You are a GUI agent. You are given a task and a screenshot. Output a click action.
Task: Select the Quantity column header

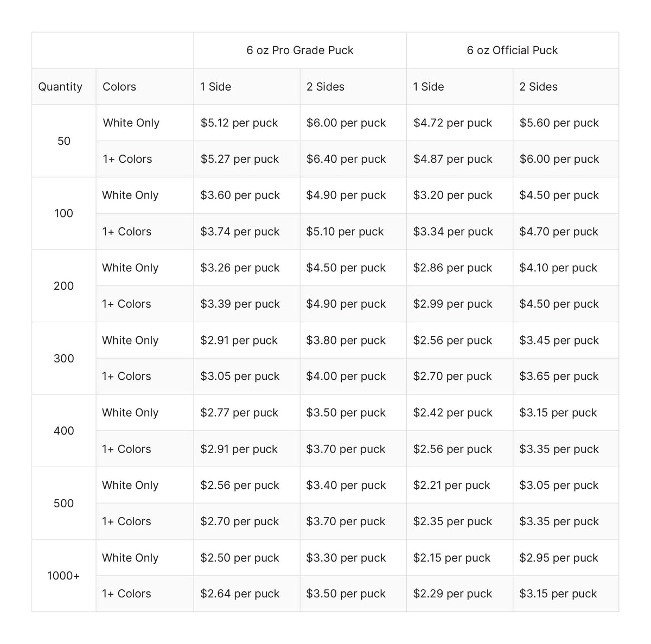click(60, 87)
